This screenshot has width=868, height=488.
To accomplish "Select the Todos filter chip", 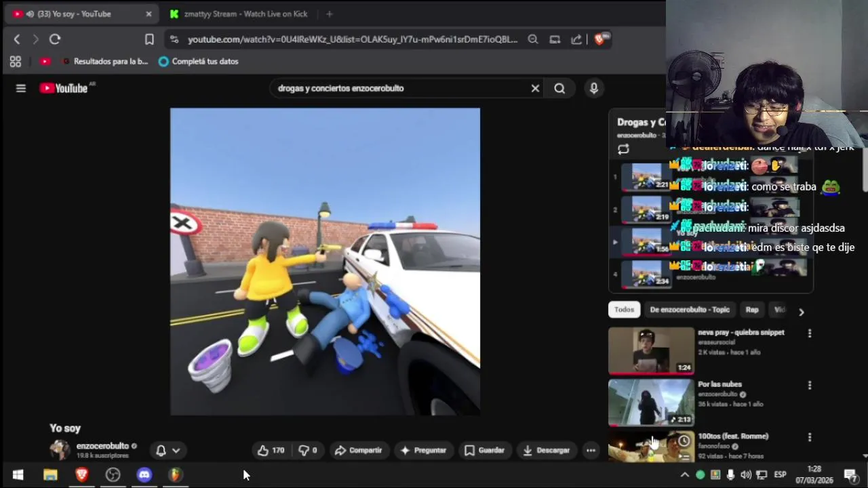I will click(624, 310).
